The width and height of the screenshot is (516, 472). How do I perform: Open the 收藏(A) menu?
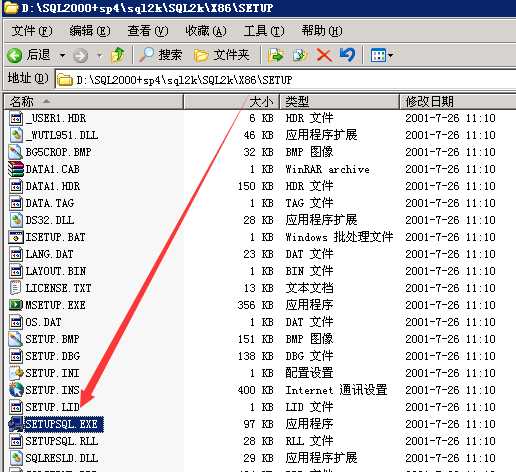(206, 31)
